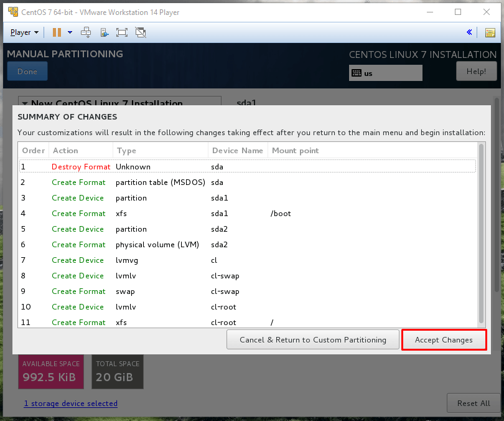This screenshot has height=421, width=504.
Task: Select the swap format row 9
Action: tap(248, 291)
